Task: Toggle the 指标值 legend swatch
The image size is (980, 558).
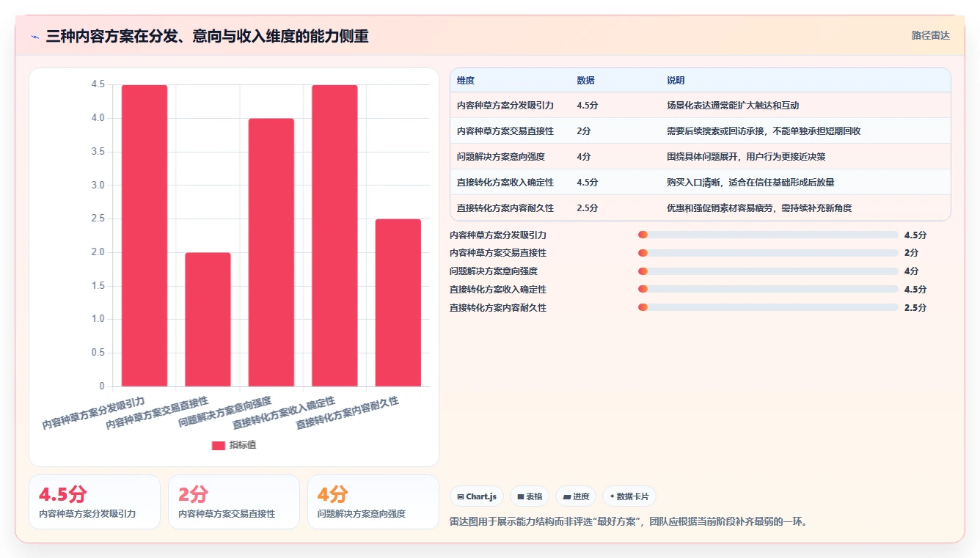Action: click(x=219, y=445)
